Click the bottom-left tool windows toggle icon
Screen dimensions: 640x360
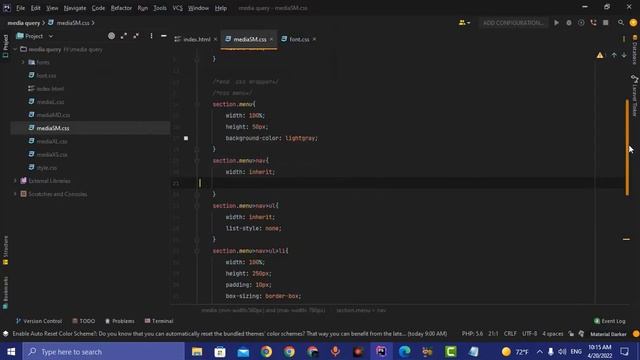click(x=6, y=333)
